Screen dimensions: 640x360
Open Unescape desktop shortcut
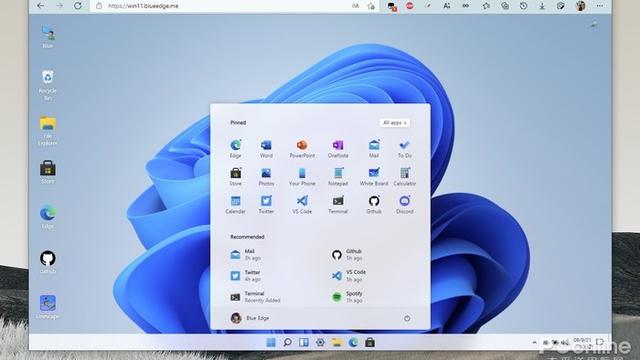coord(48,307)
